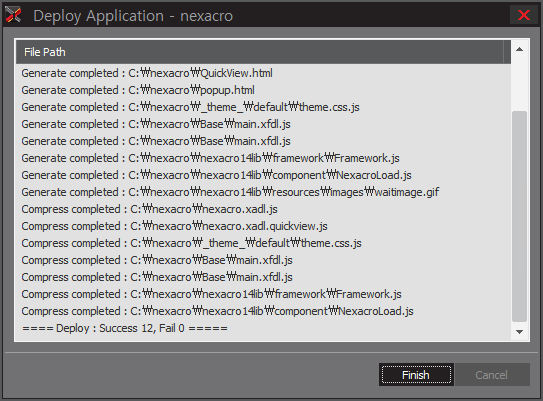Viewport: 543px width, 401px height.
Task: Select Compress completed Framework.js row
Action: [x=263, y=294]
